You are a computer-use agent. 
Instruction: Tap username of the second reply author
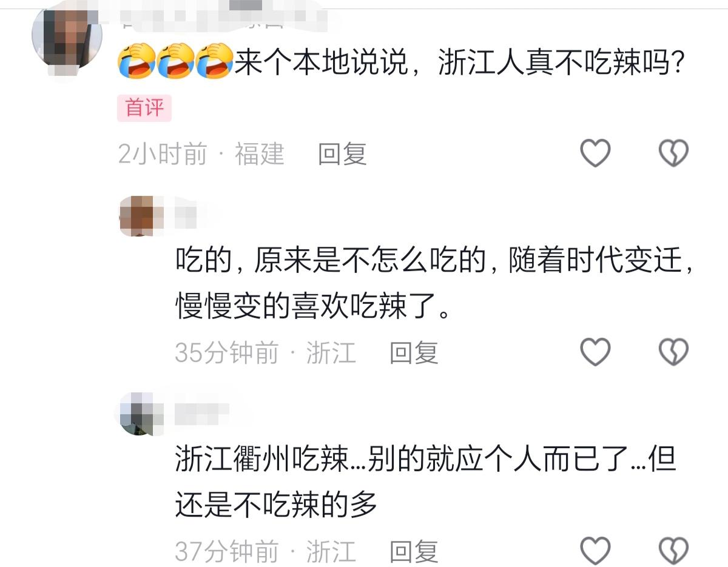tap(202, 413)
